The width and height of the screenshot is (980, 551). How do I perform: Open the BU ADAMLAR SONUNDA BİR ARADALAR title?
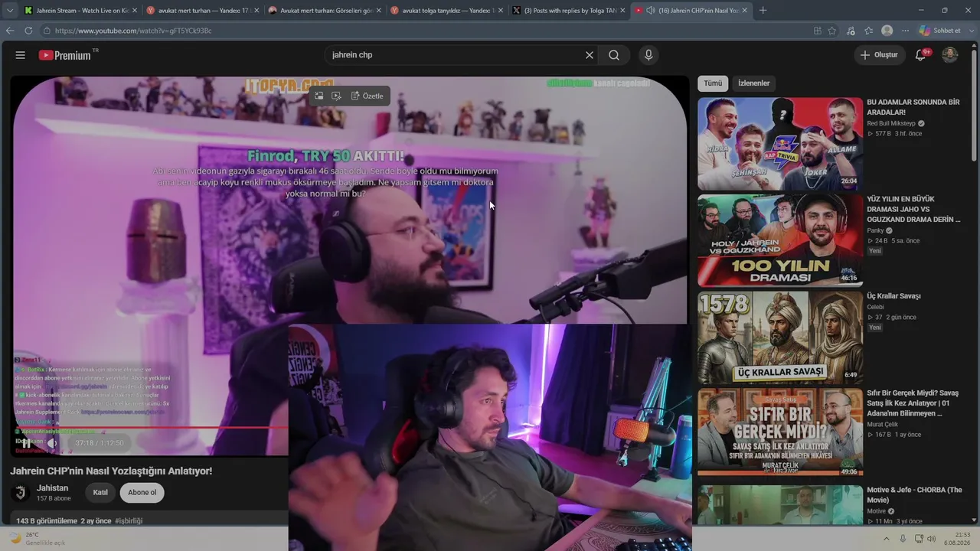click(x=913, y=107)
